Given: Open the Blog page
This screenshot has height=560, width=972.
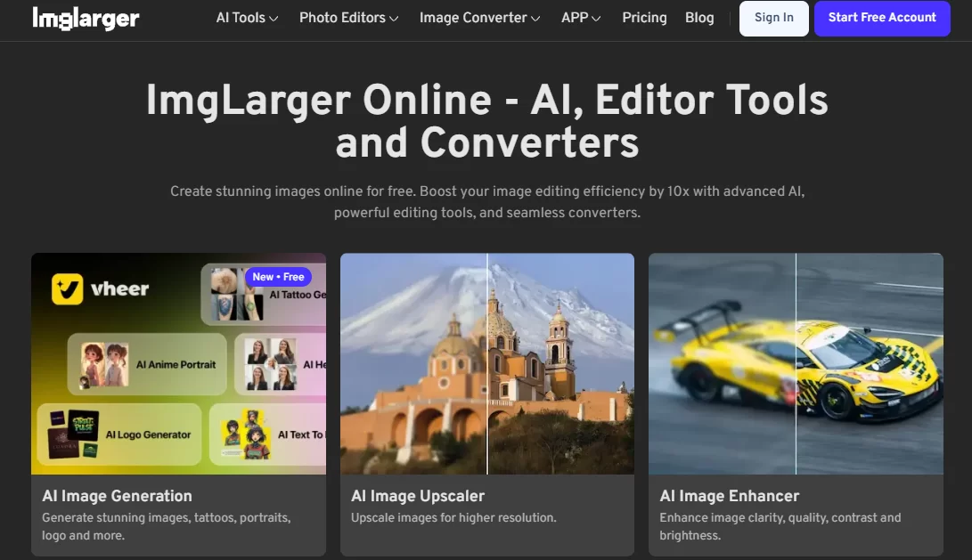Looking at the screenshot, I should click(x=699, y=18).
